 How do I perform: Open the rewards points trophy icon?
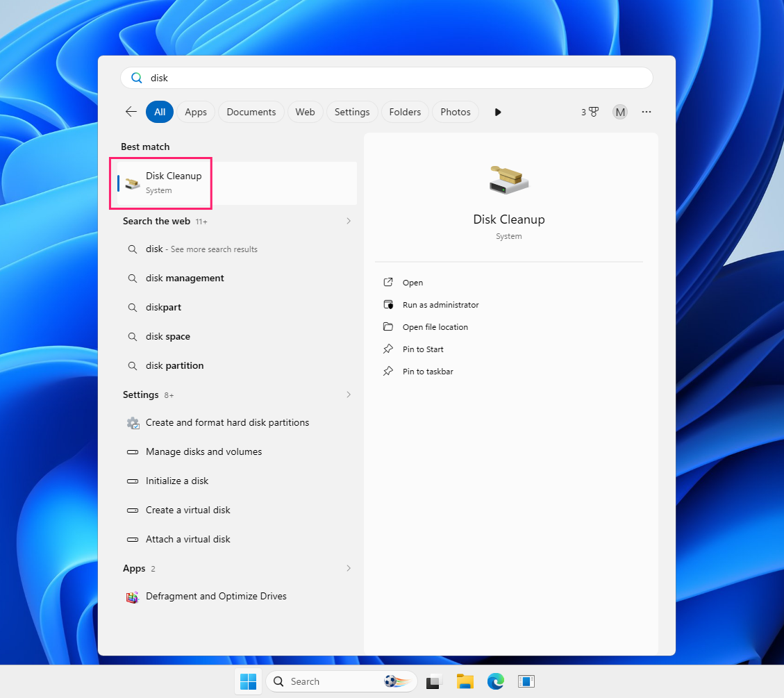tap(590, 112)
